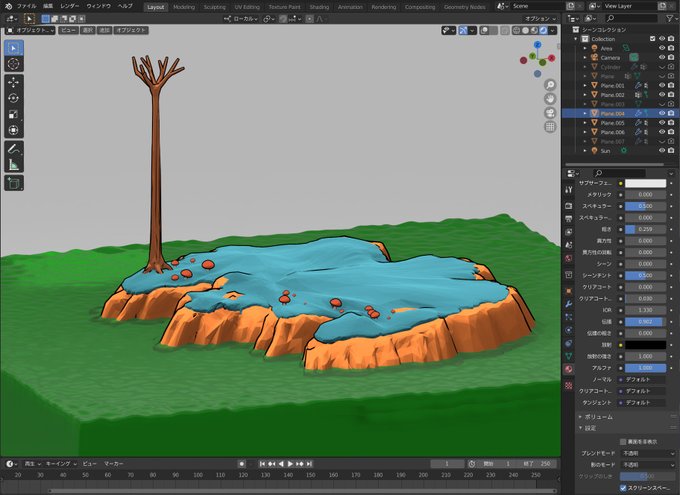The image size is (680, 495).
Task: Select the Transform tool
Action: point(13,130)
